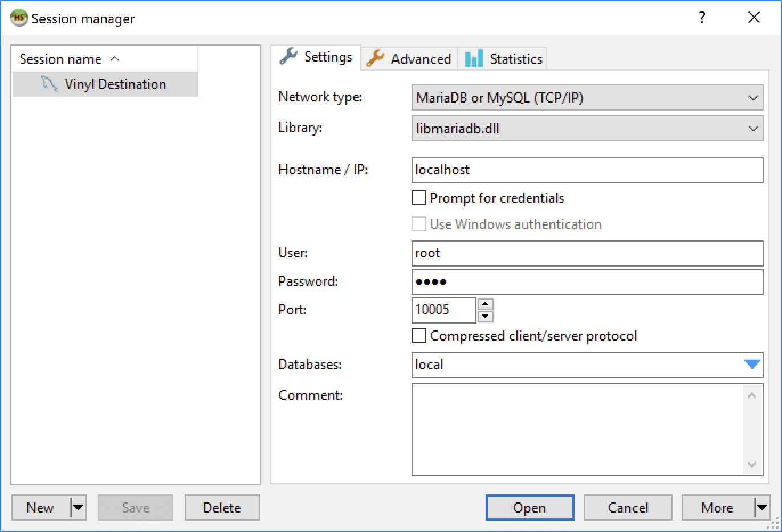The image size is (782, 532).
Task: Increase the Port value with the up arrow
Action: coord(485,304)
